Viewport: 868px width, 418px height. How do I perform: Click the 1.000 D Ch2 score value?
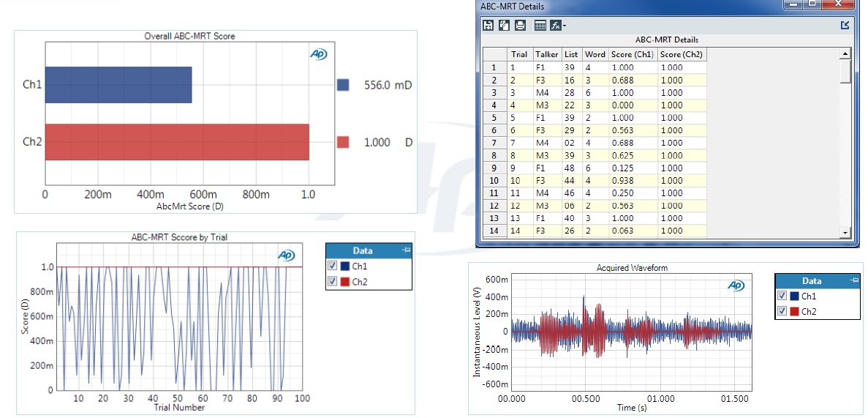388,142
